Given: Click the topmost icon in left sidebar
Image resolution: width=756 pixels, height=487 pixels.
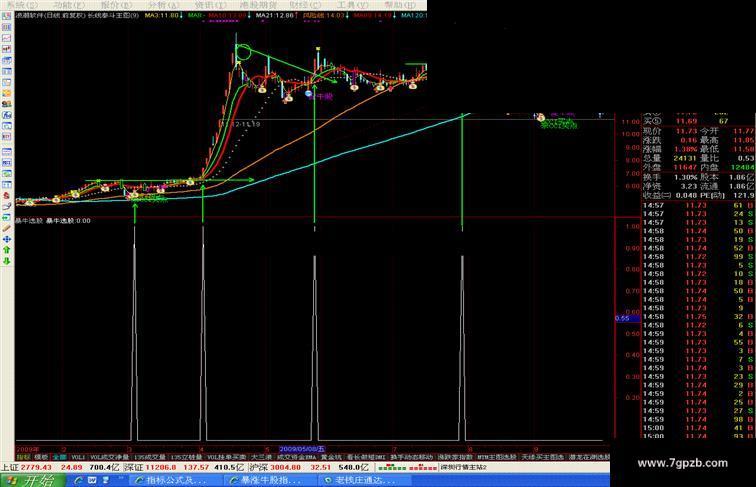Looking at the screenshot, I should click(x=6, y=16).
